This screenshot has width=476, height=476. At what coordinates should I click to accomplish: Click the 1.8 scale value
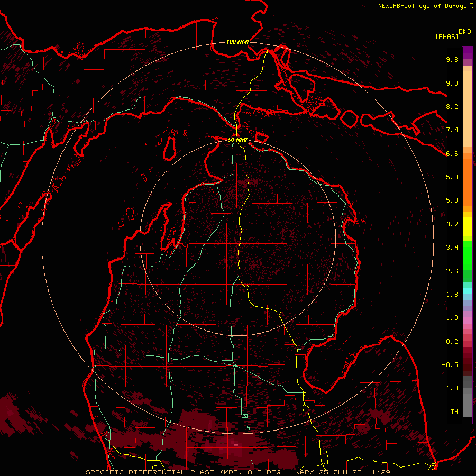click(x=452, y=295)
